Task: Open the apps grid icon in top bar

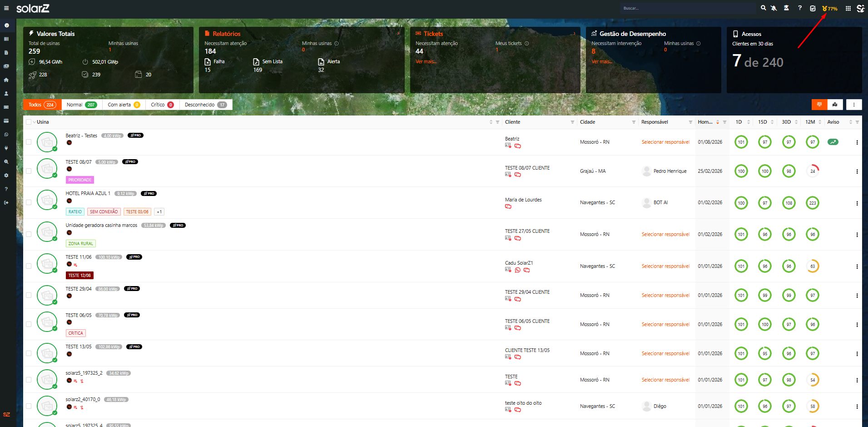Action: 848,8
